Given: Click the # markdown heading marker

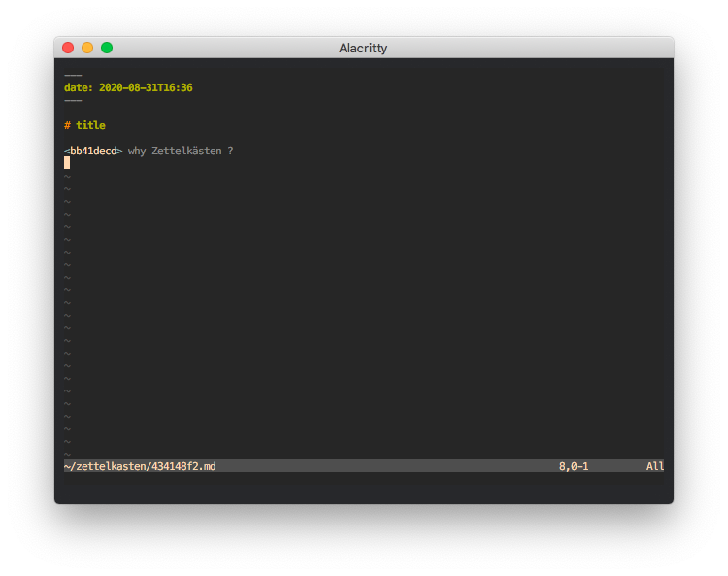Looking at the screenshot, I should tap(67, 125).
